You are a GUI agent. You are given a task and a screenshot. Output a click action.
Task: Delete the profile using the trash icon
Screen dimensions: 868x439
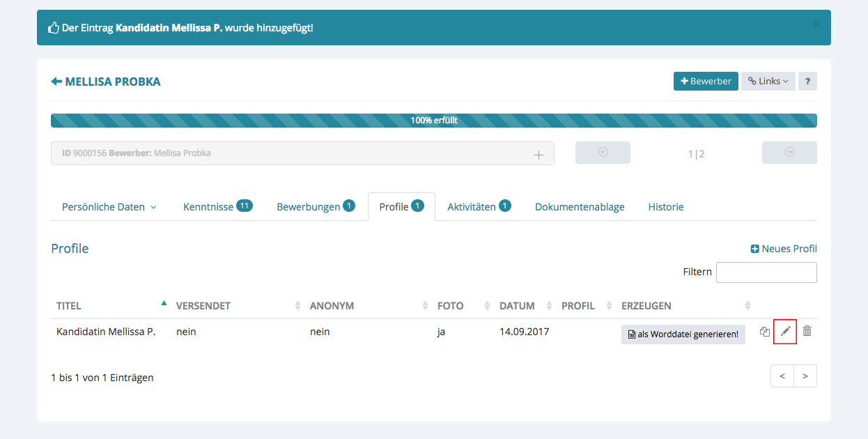point(807,331)
